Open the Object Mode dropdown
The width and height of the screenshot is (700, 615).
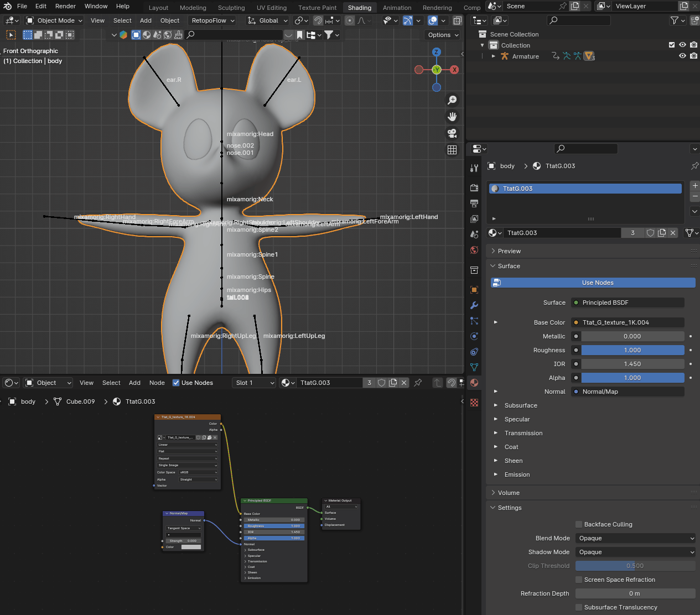pos(54,20)
